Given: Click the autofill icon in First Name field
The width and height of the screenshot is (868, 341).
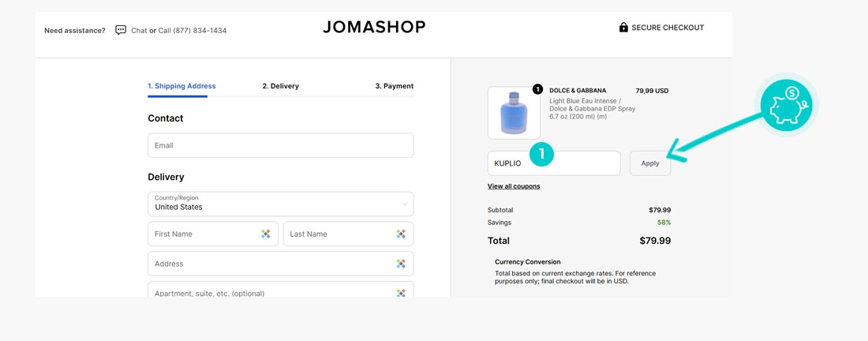Looking at the screenshot, I should point(266,234).
